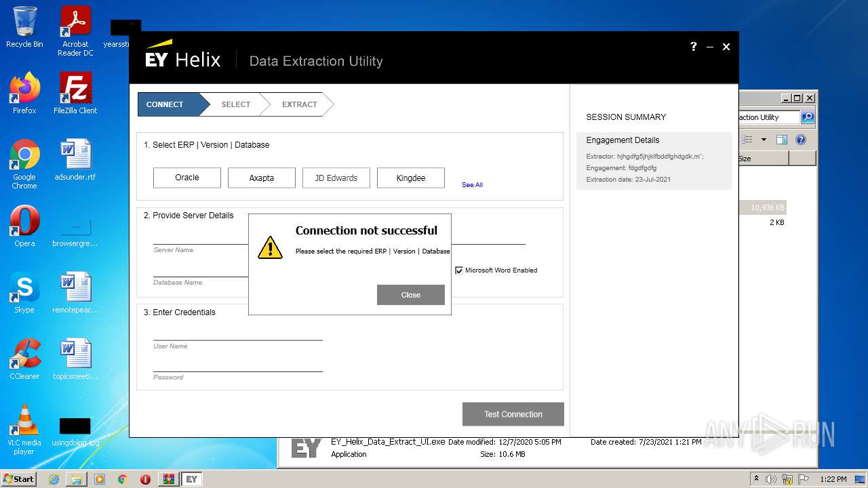Click the taskbar clock 1:22 PM
This screenshot has height=488, width=868.
coord(833,479)
